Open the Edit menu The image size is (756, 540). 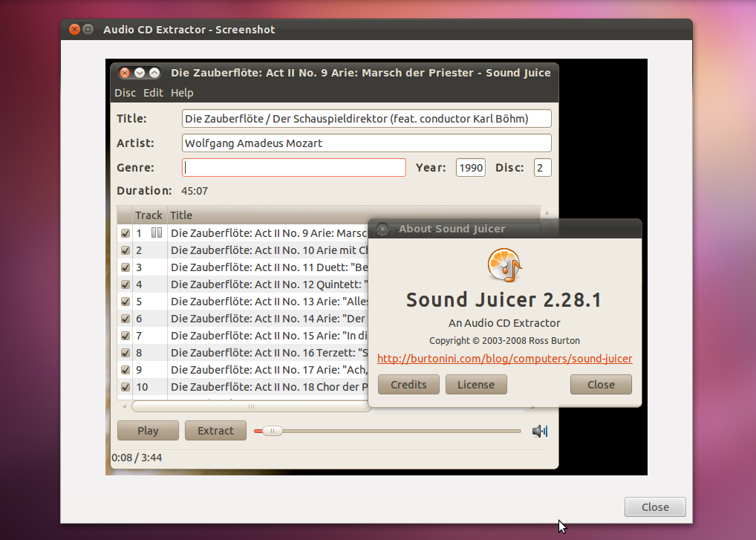[153, 93]
